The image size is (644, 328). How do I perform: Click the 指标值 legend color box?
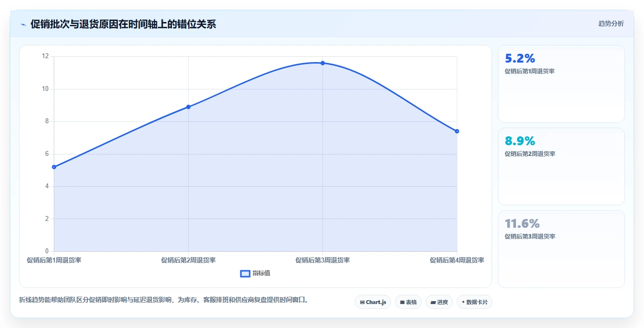point(245,273)
